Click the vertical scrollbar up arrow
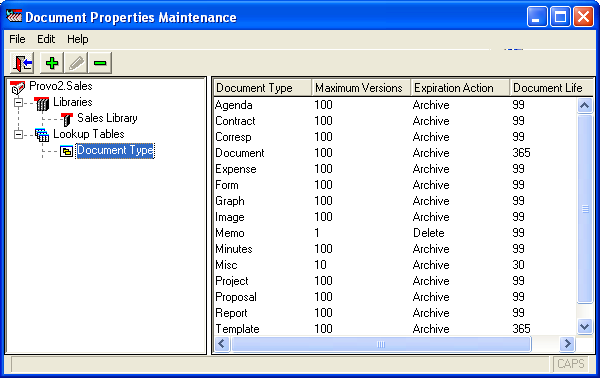The width and height of the screenshot is (600, 378). click(x=585, y=105)
